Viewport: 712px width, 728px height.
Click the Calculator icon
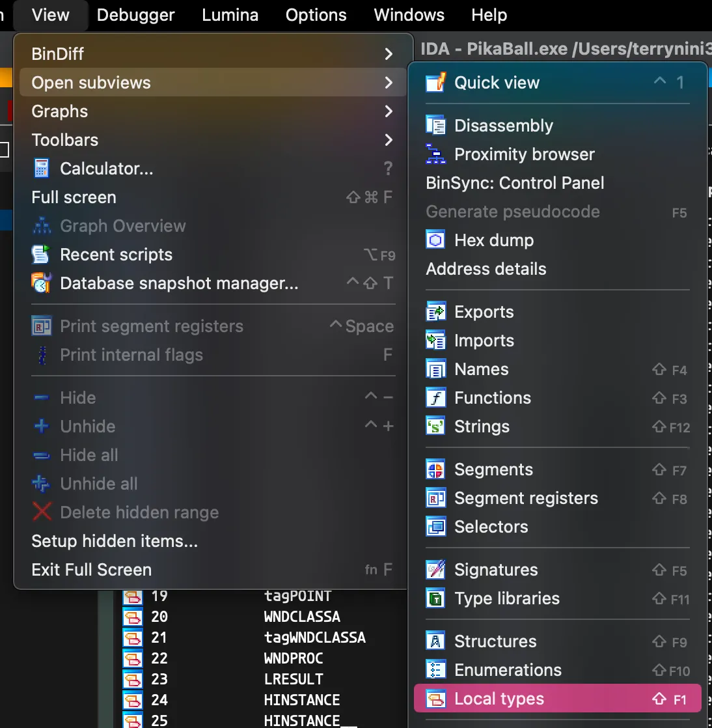[x=41, y=169]
